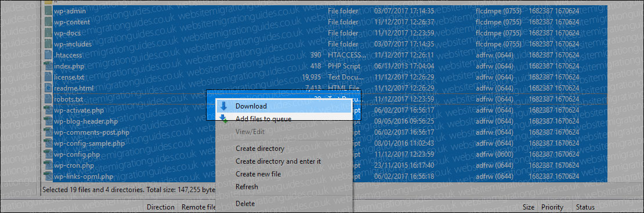Select the wp-config-sample.php file name
This screenshot has height=213, width=644.
[89, 143]
